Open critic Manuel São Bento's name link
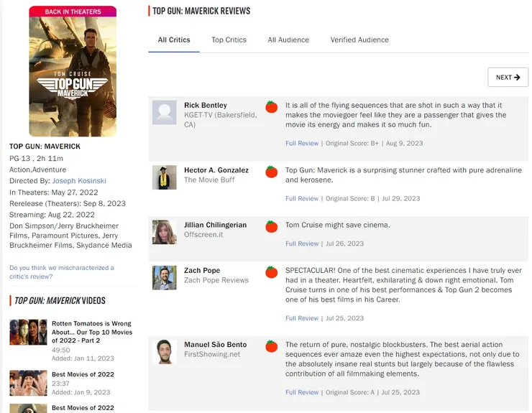 coord(216,345)
